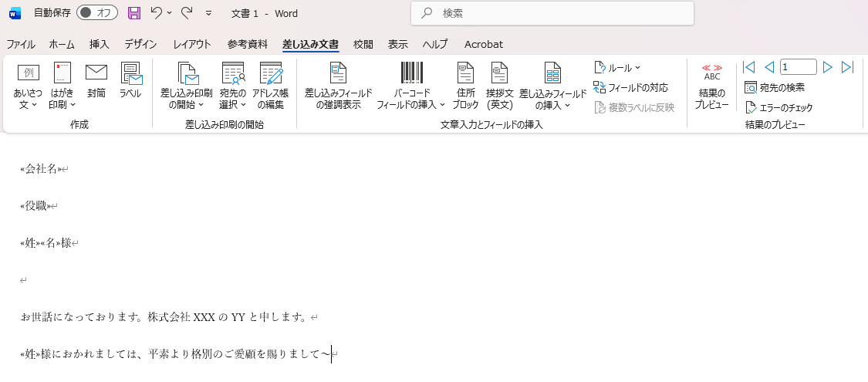The width and height of the screenshot is (868, 382).
Task: Switch to the 校閲 tab
Action: [x=363, y=44]
